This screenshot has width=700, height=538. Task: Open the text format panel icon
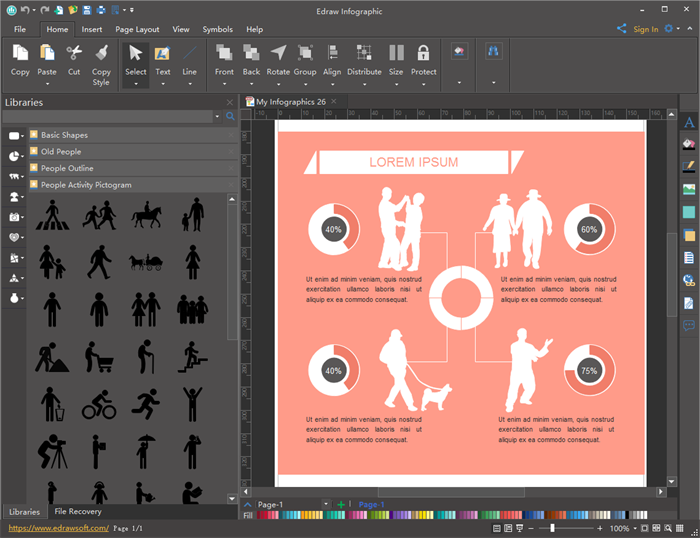[688, 123]
